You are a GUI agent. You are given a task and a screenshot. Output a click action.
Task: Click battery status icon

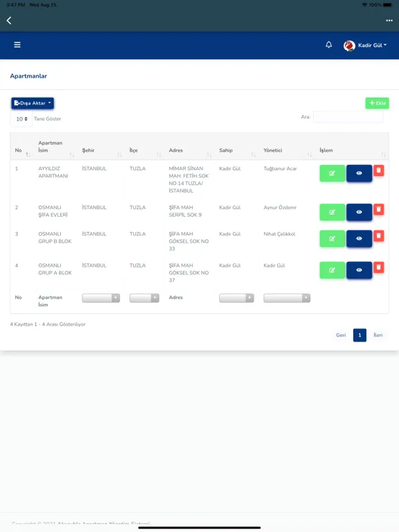pyautogui.click(x=388, y=5)
